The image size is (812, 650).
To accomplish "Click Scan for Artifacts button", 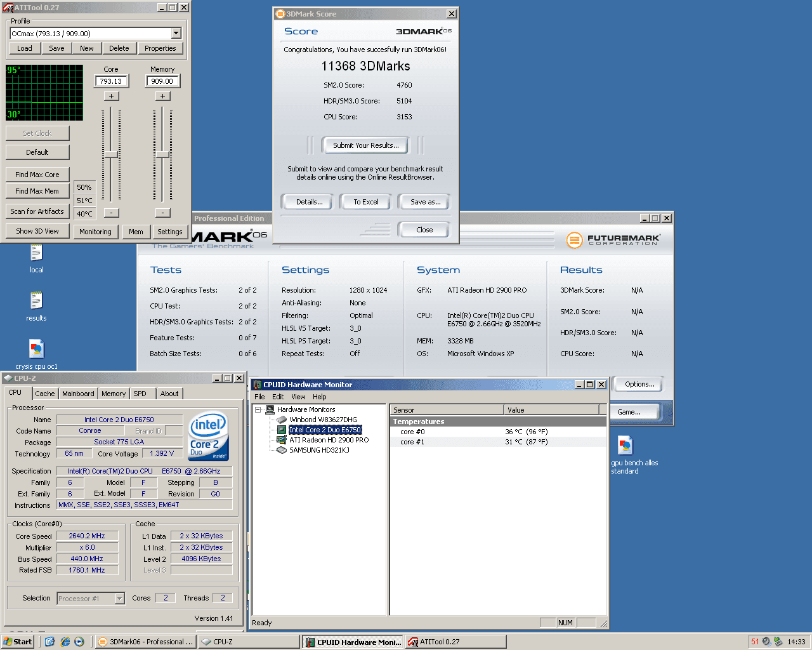I will click(x=37, y=211).
